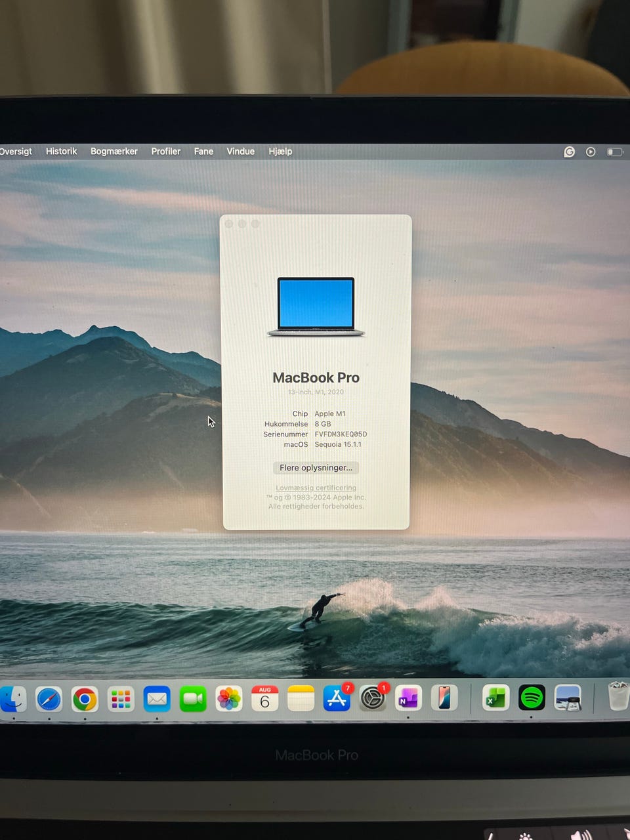Open the Profiler menu
The width and height of the screenshot is (630, 840).
[166, 152]
